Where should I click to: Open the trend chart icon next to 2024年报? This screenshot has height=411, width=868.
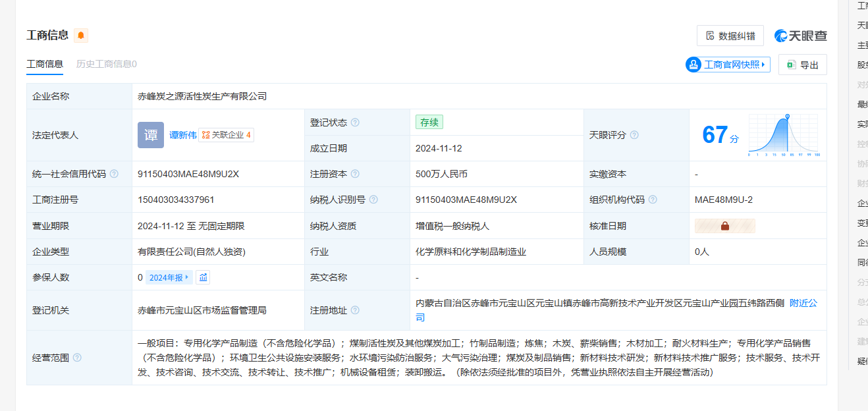[x=203, y=277]
